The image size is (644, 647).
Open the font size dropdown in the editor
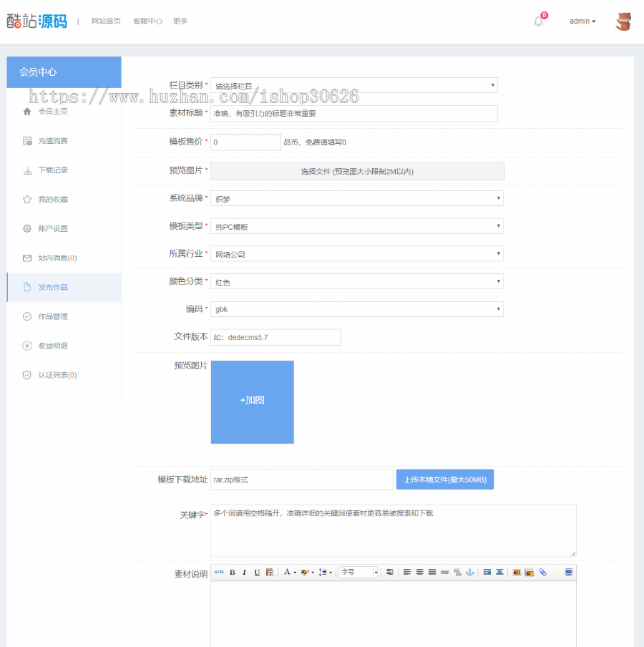pos(358,572)
